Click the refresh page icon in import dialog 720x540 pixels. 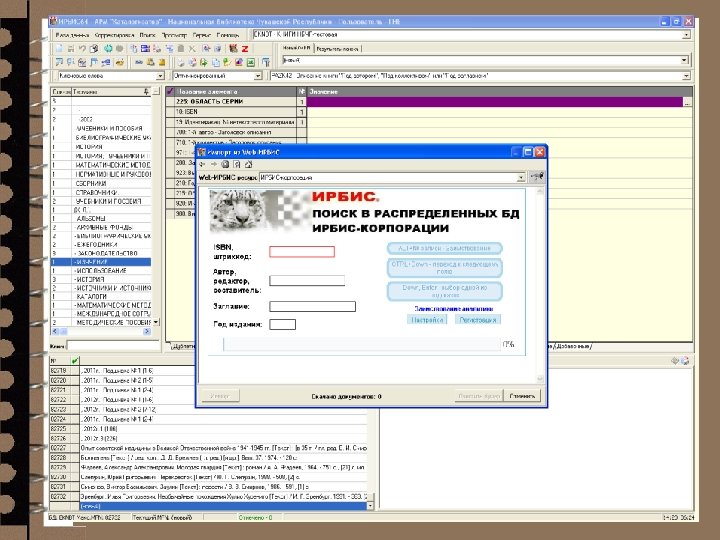(x=237, y=164)
